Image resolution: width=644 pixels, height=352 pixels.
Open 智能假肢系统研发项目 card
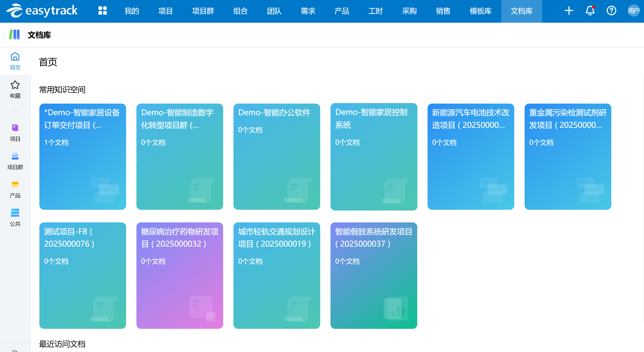374,275
